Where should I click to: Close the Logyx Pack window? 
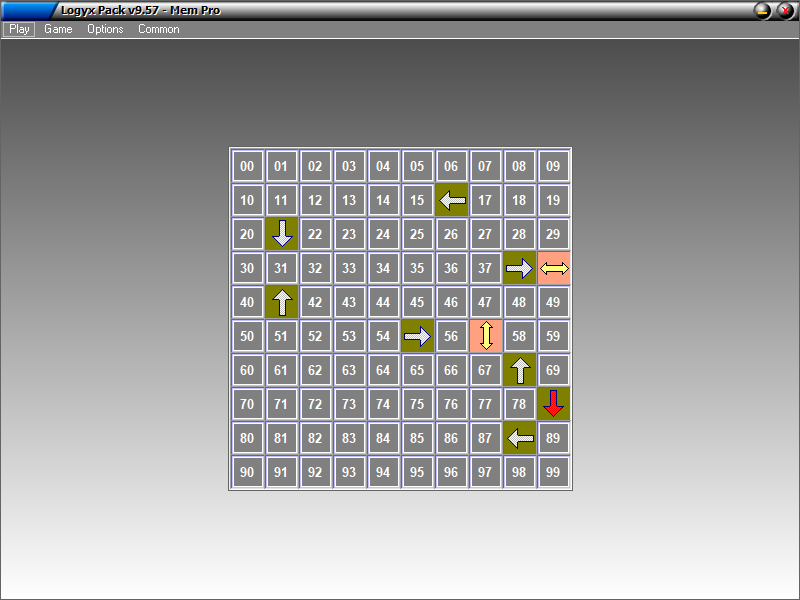click(x=786, y=11)
